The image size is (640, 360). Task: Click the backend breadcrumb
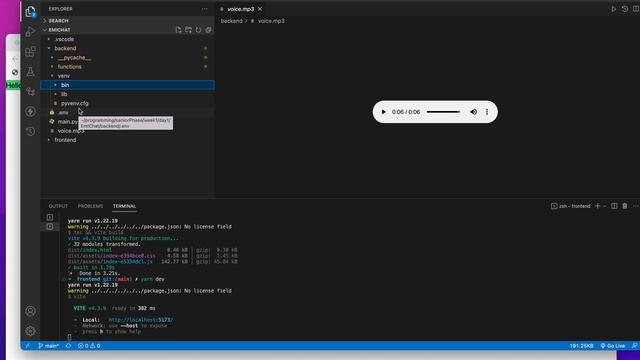231,21
